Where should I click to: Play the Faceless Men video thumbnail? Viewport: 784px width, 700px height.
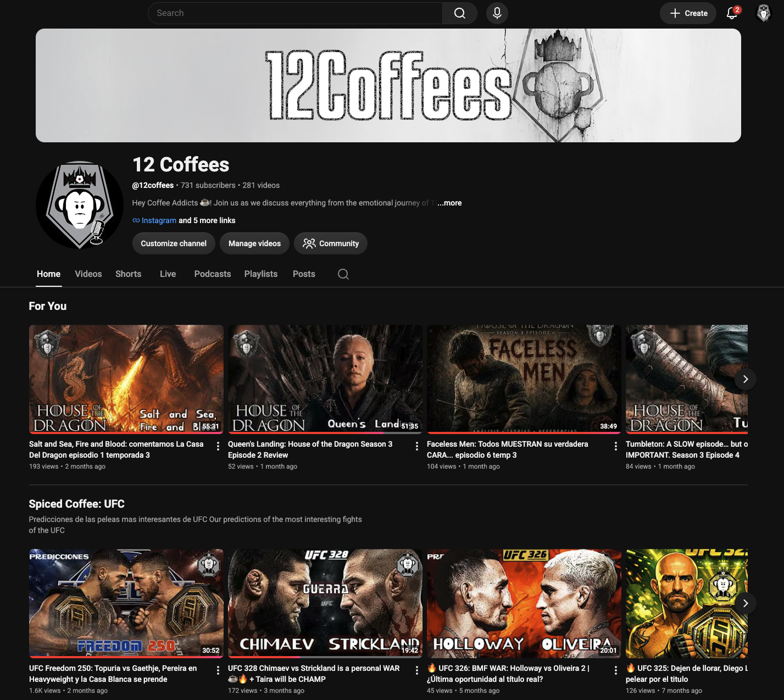point(524,379)
